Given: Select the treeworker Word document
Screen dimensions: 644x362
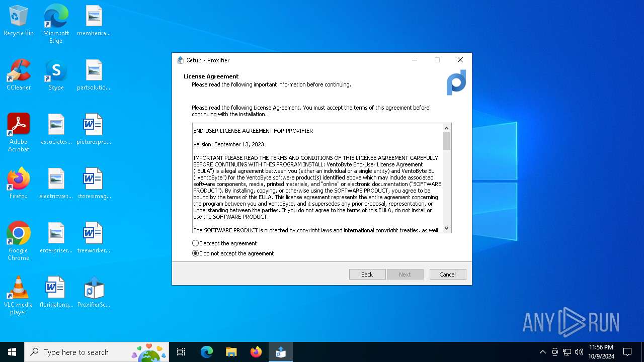Looking at the screenshot, I should pos(94,238).
